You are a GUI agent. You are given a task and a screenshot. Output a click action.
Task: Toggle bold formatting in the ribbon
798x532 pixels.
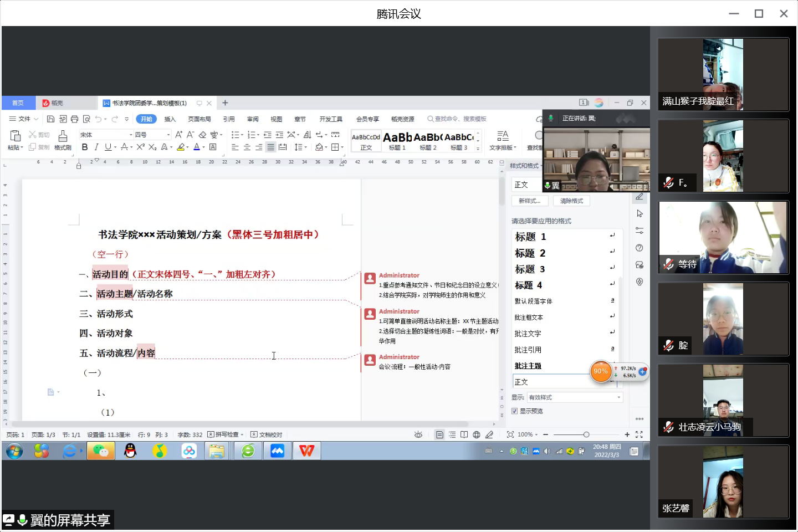pyautogui.click(x=85, y=147)
